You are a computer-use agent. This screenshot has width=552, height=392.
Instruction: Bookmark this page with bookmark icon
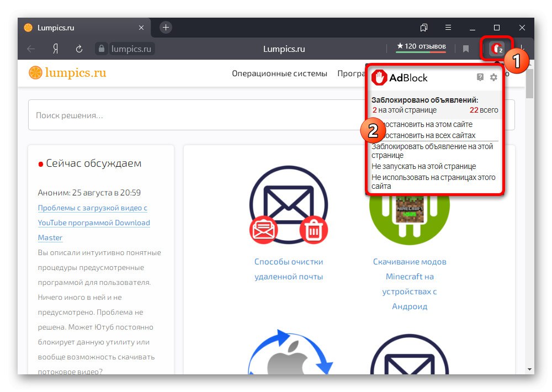pyautogui.click(x=466, y=49)
